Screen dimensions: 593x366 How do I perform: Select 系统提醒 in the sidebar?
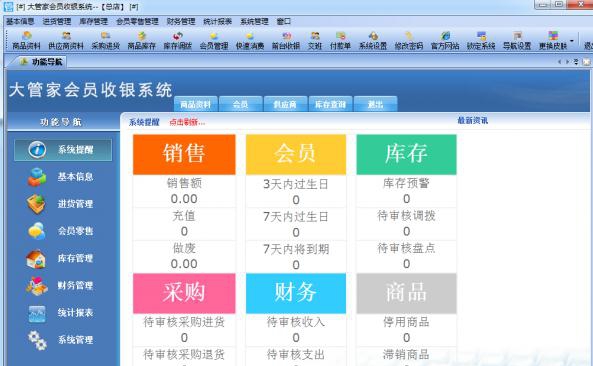point(63,150)
